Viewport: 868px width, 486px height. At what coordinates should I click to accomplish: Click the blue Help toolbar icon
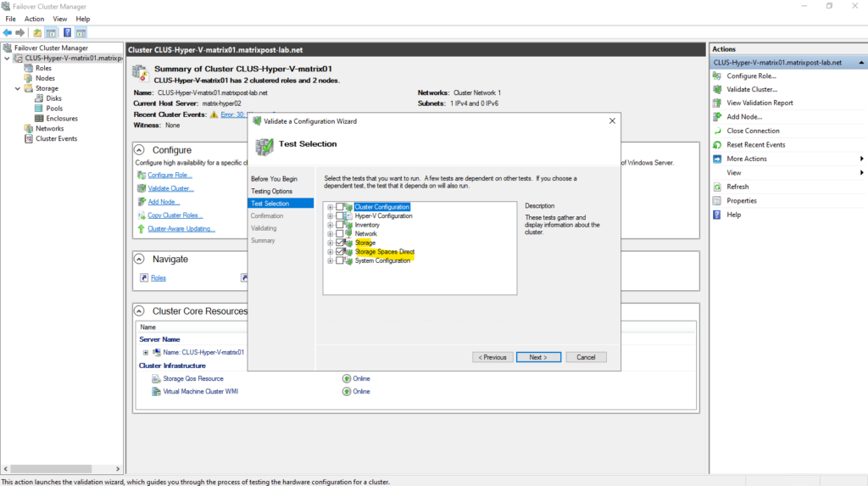coord(67,32)
